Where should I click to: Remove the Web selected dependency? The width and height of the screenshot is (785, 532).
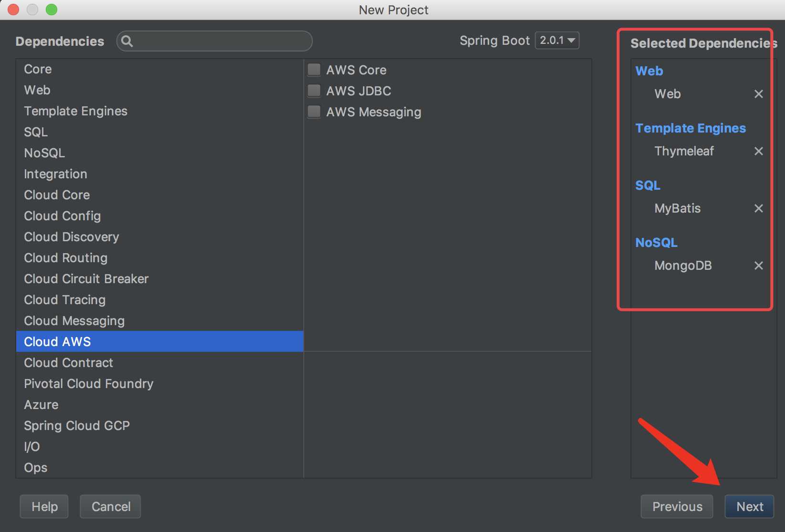(758, 94)
